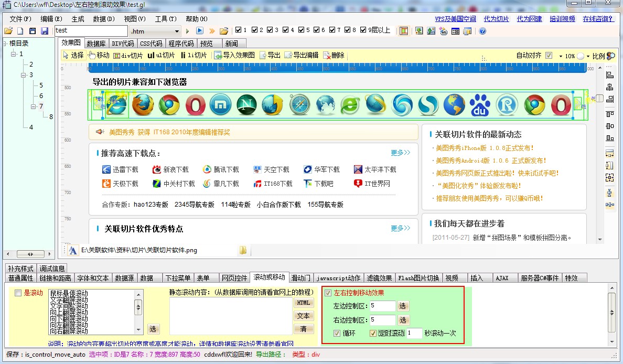The width and height of the screenshot is (623, 364).
Task: Open the 工具(T) menu
Action: tap(166, 19)
